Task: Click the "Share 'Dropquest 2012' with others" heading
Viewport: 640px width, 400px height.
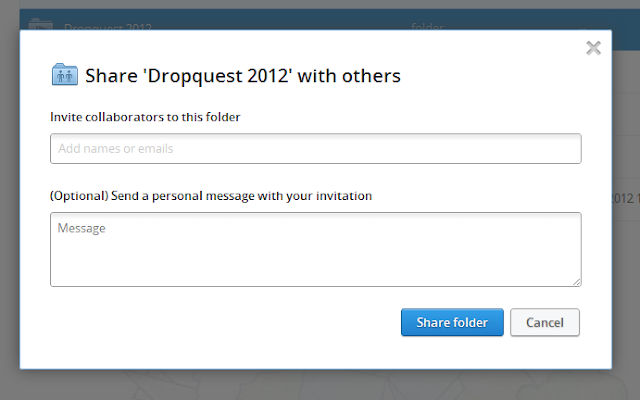Action: coord(243,76)
